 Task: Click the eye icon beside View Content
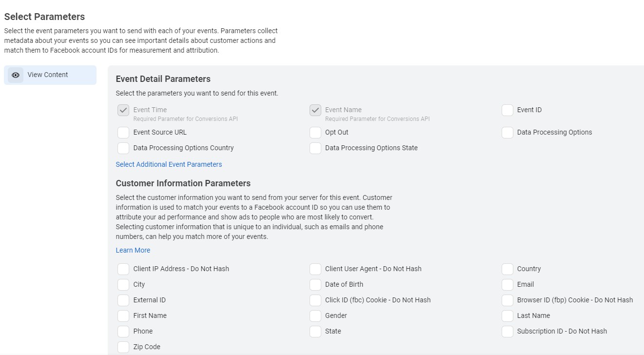(x=16, y=75)
